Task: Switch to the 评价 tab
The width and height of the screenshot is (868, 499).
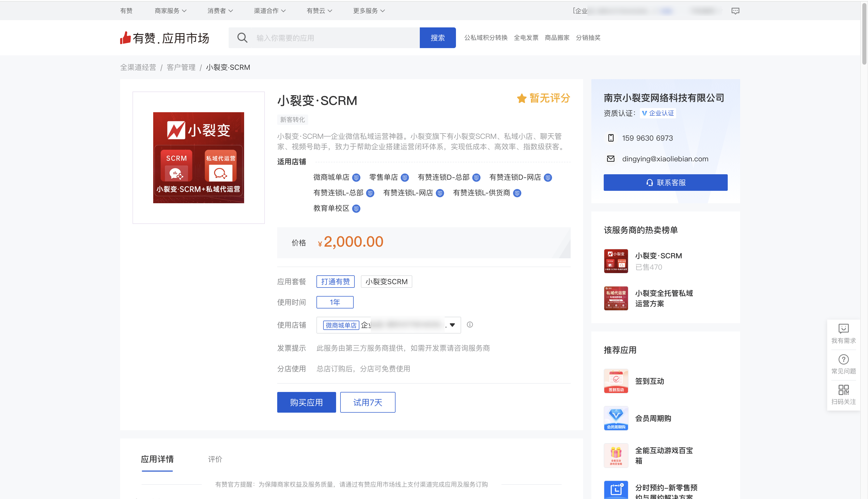Action: [215, 459]
